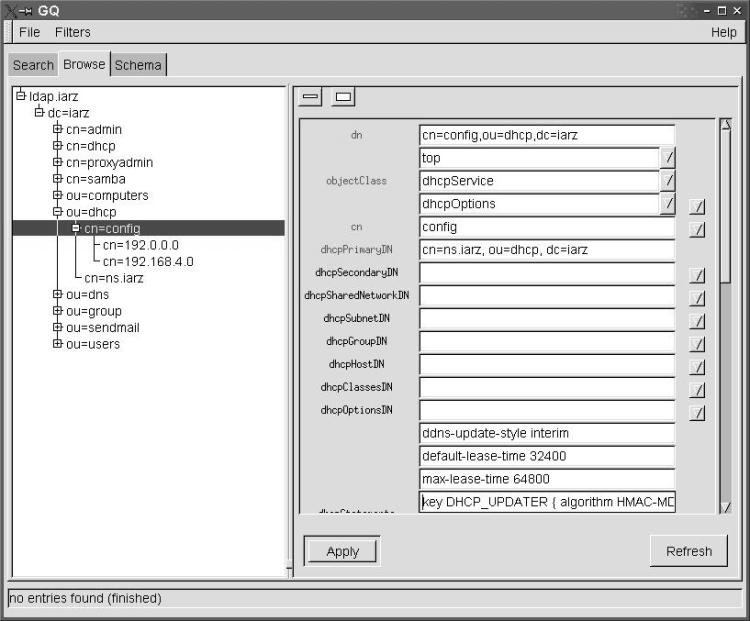Open the dropdown for objectClass 'dhcpOptions'
The image size is (750, 621).
pyautogui.click(x=668, y=204)
